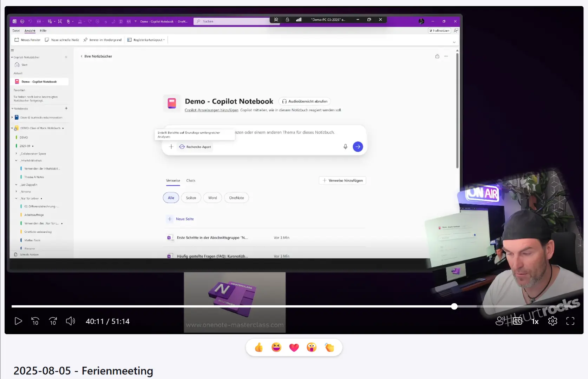Enter fullscreen mode
The width and height of the screenshot is (588, 379).
click(570, 321)
